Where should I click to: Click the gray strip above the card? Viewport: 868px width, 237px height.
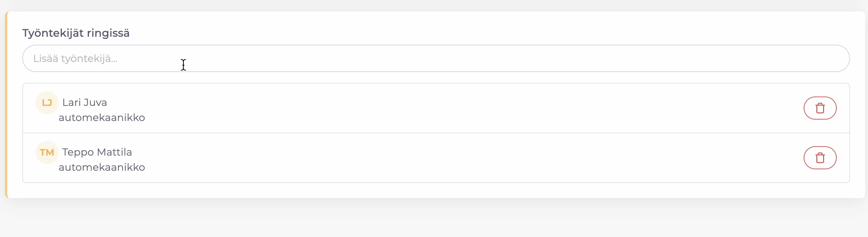coord(431,5)
